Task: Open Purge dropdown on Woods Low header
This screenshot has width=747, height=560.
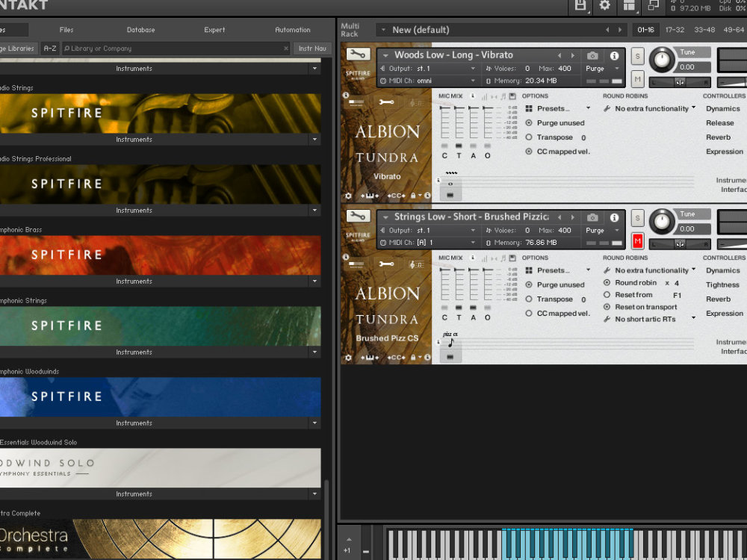Action: [602, 69]
